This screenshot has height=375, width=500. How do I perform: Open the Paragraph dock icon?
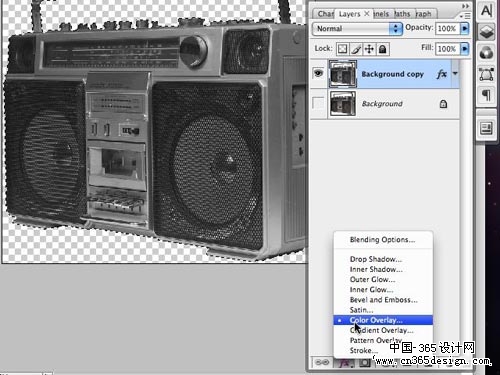486,95
